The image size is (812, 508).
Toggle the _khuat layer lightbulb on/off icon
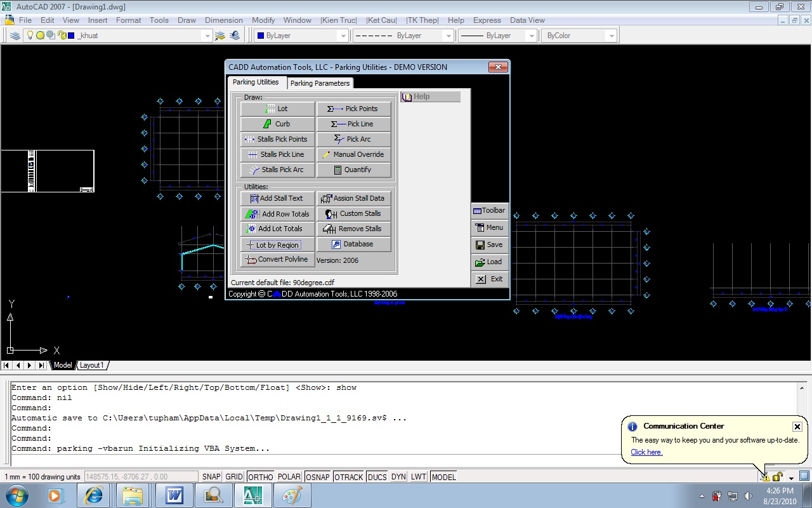(29, 36)
